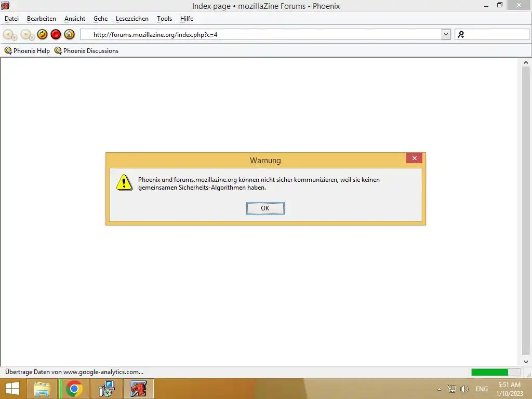Confirm the warning with OK
The height and width of the screenshot is (399, 532).
[x=265, y=208]
